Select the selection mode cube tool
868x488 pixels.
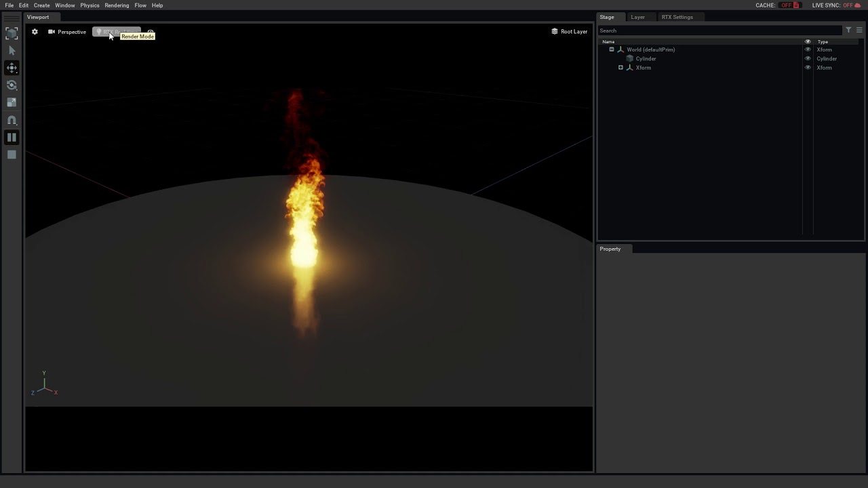(12, 34)
